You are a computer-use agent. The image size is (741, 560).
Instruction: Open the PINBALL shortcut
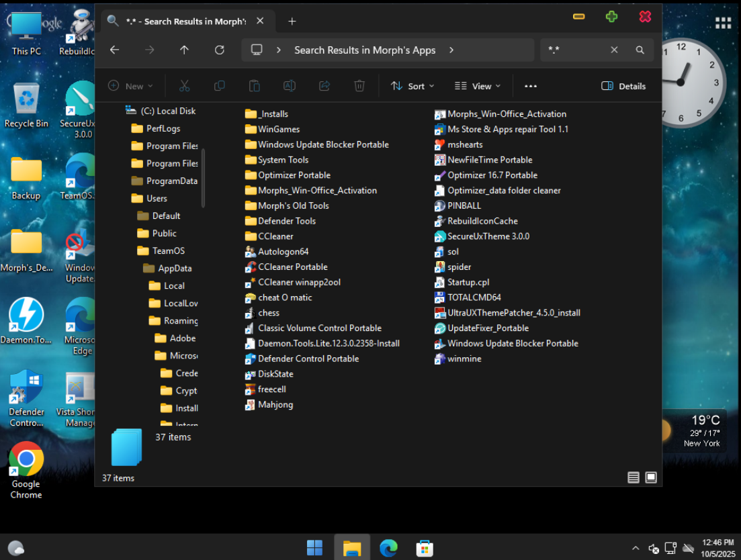tap(464, 206)
